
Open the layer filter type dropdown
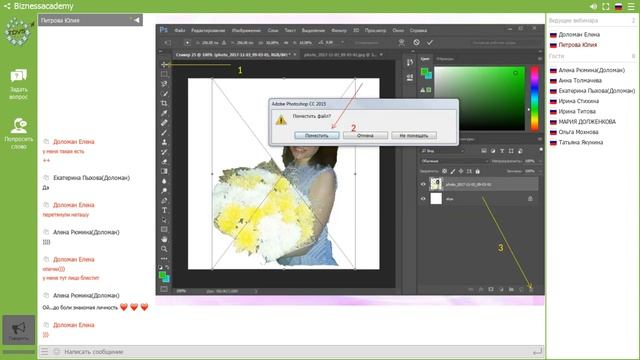(443, 151)
